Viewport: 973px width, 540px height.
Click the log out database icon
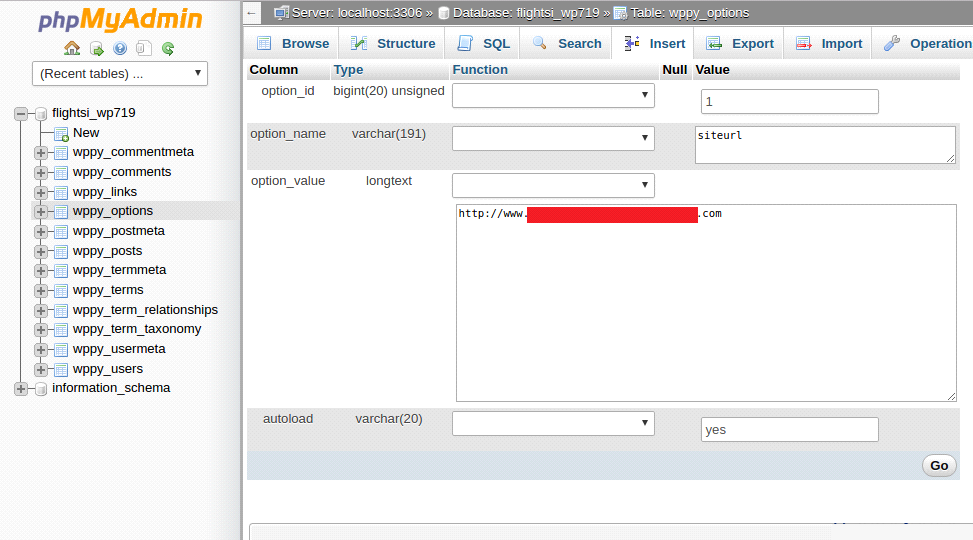tap(96, 48)
